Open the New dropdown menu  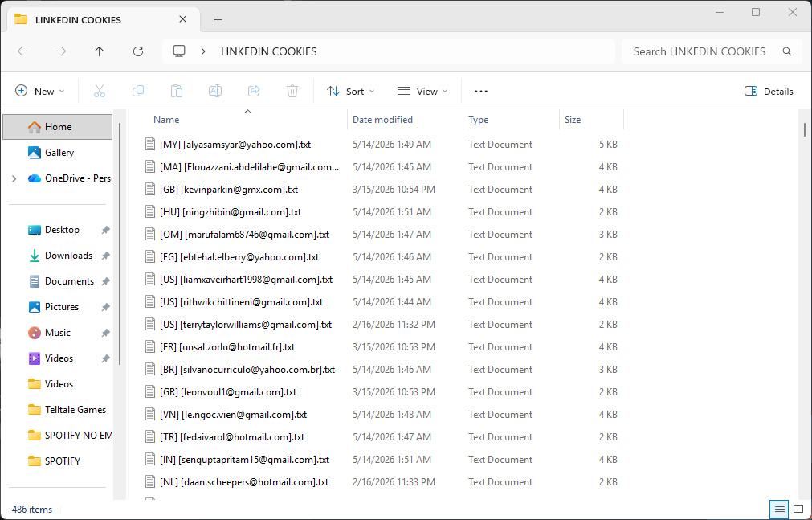pos(40,92)
